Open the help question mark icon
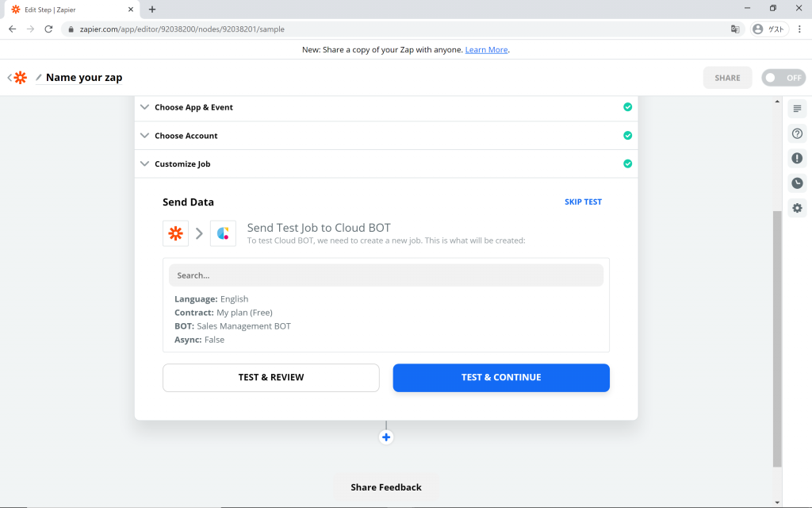 pyautogui.click(x=797, y=133)
